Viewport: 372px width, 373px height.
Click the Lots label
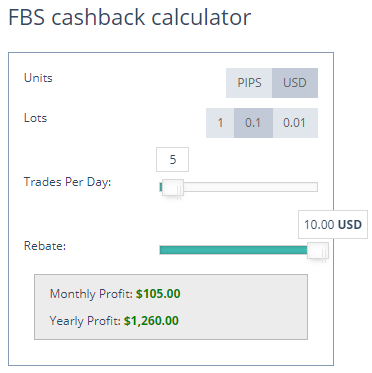[x=35, y=118]
